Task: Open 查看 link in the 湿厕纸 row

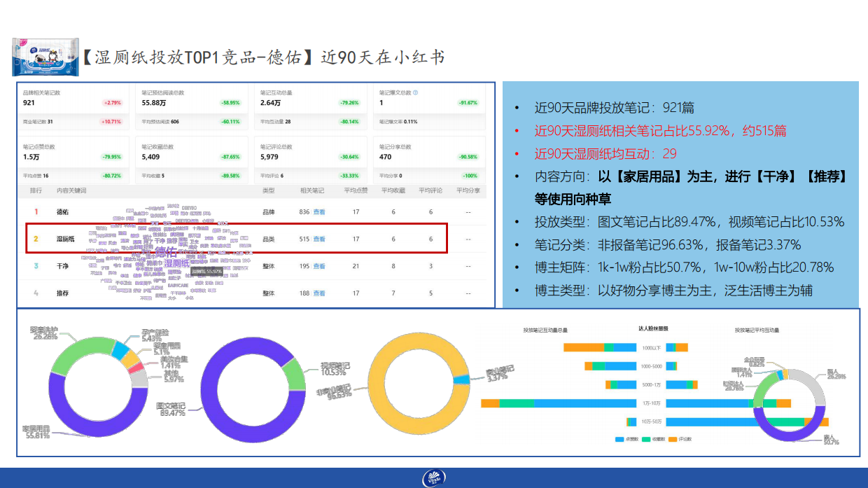Action: tap(320, 239)
